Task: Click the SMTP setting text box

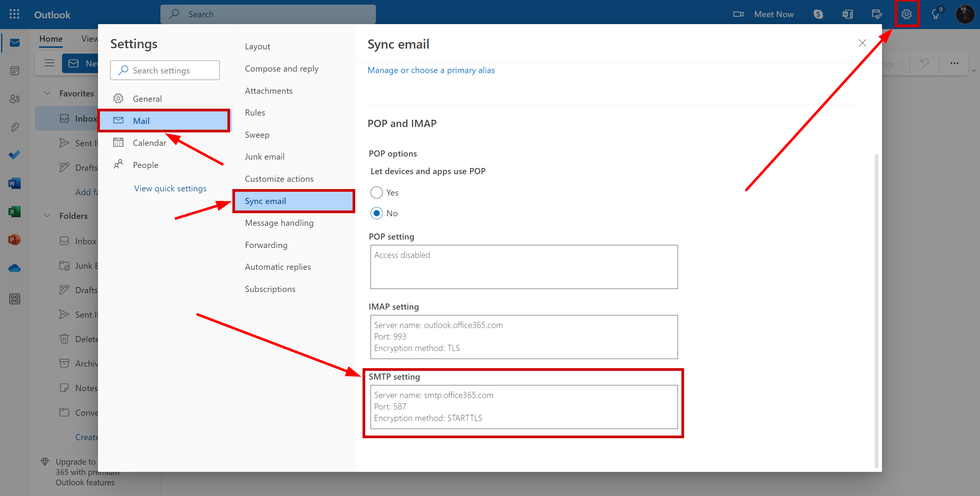Action: [x=524, y=407]
